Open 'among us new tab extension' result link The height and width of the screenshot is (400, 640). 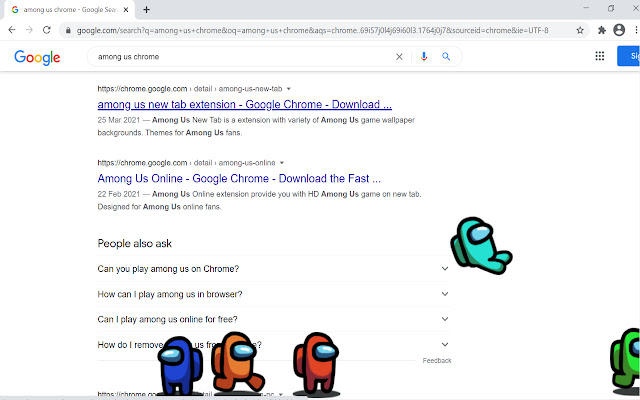[x=244, y=104]
